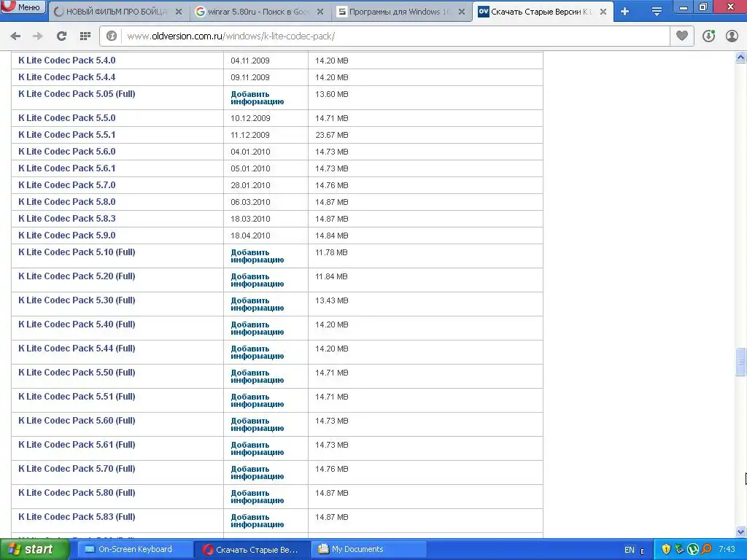Screen dimensions: 747x560
Task: Go forward with the forward arrow
Action: tap(38, 36)
